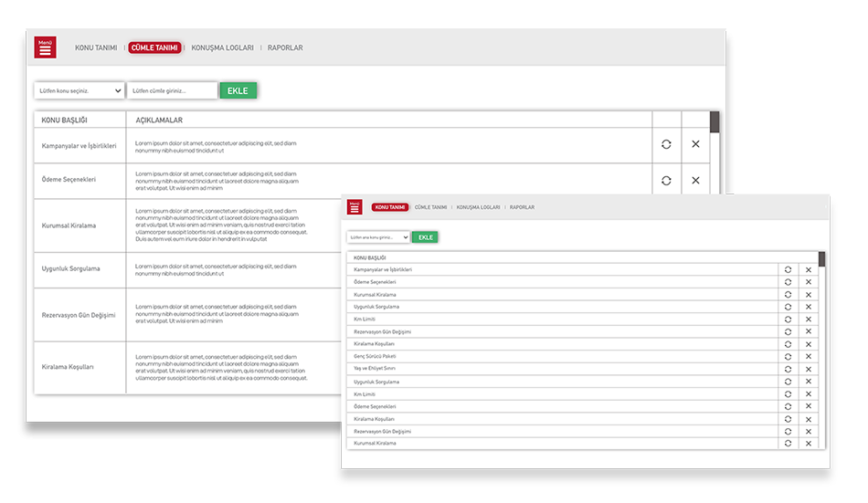Open the red Menu hamburger in the larger window
Viewport: 868px width, 503px height.
pyautogui.click(x=45, y=47)
